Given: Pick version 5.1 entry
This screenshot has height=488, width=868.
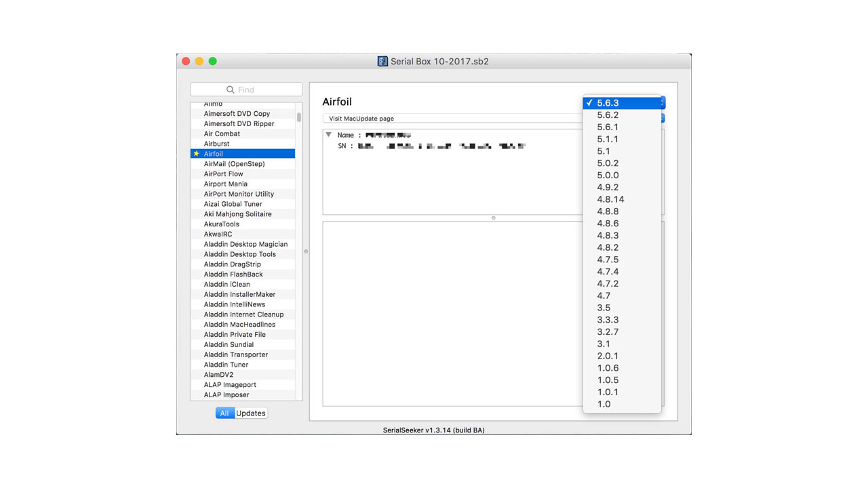Looking at the screenshot, I should [x=622, y=151].
